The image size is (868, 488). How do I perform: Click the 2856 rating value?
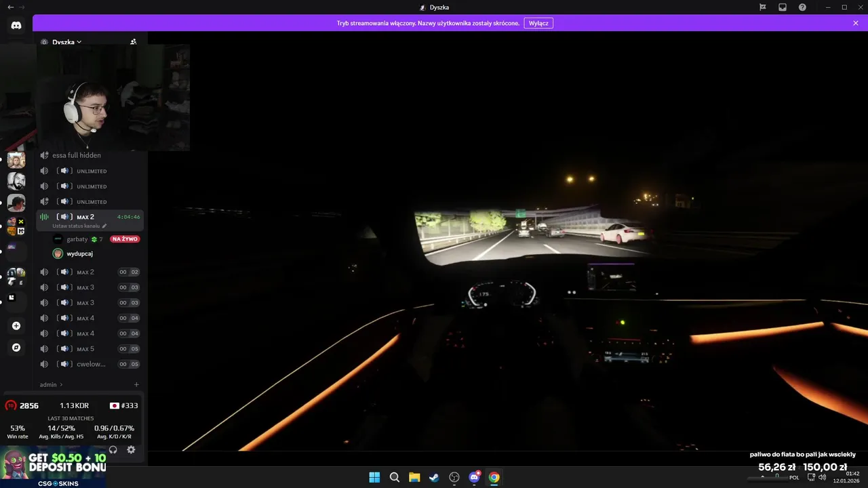(29, 405)
